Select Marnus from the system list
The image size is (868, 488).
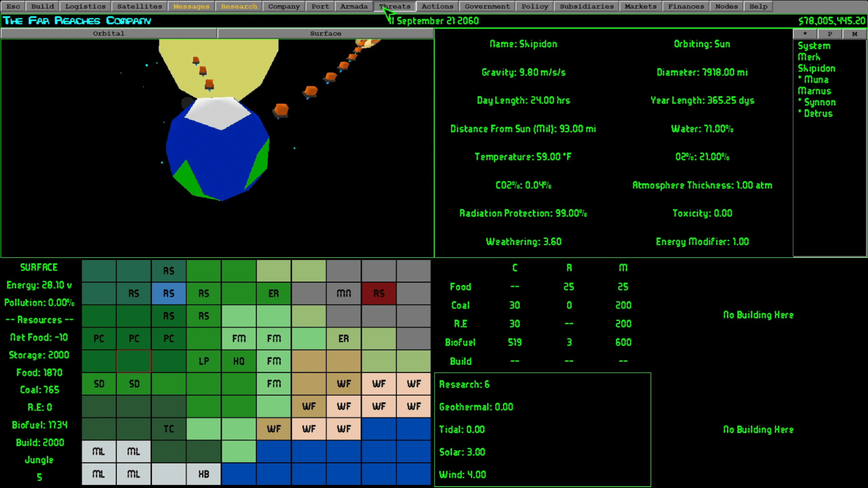click(x=814, y=91)
